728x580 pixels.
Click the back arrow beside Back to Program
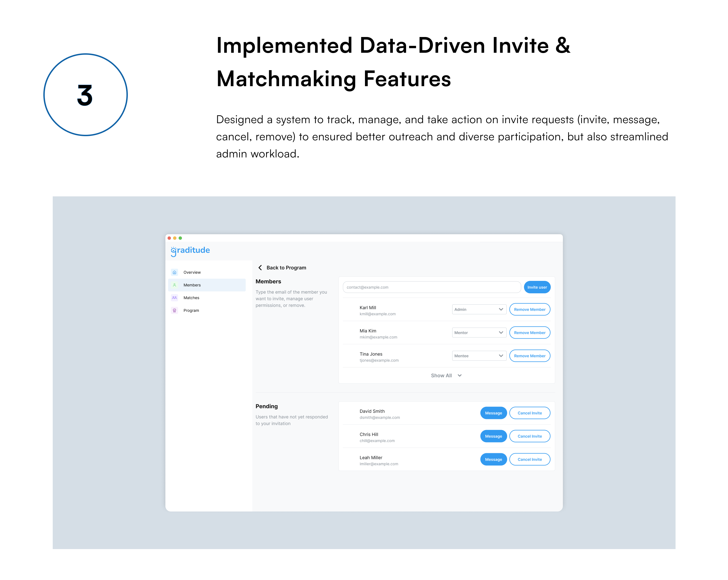260,268
